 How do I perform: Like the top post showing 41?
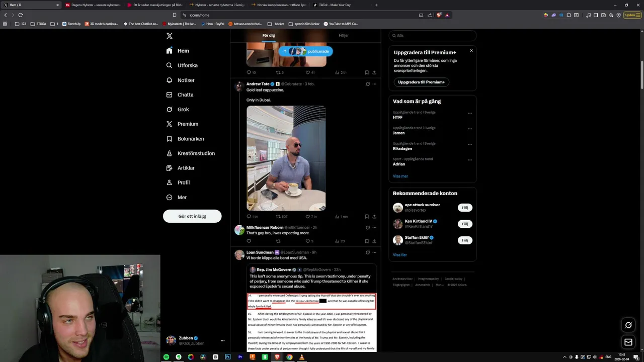[309, 72]
